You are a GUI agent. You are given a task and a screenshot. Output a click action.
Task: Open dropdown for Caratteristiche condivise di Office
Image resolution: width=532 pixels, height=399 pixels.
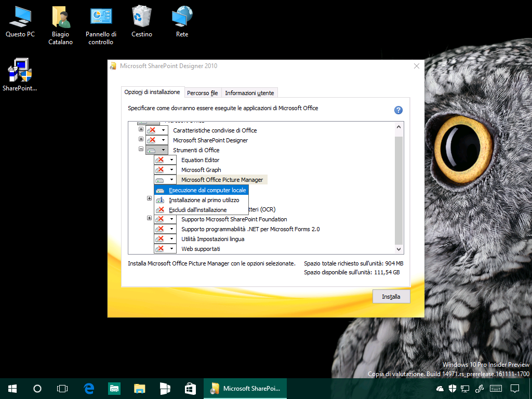(164, 130)
